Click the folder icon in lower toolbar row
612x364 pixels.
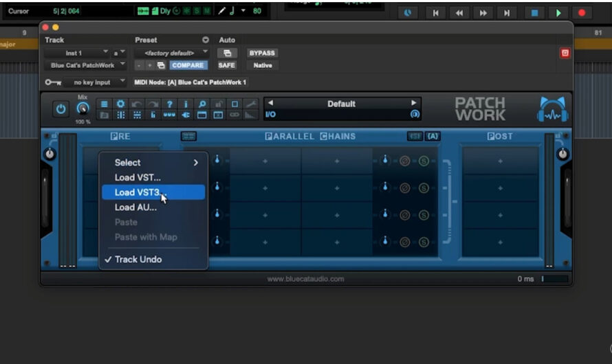105,115
